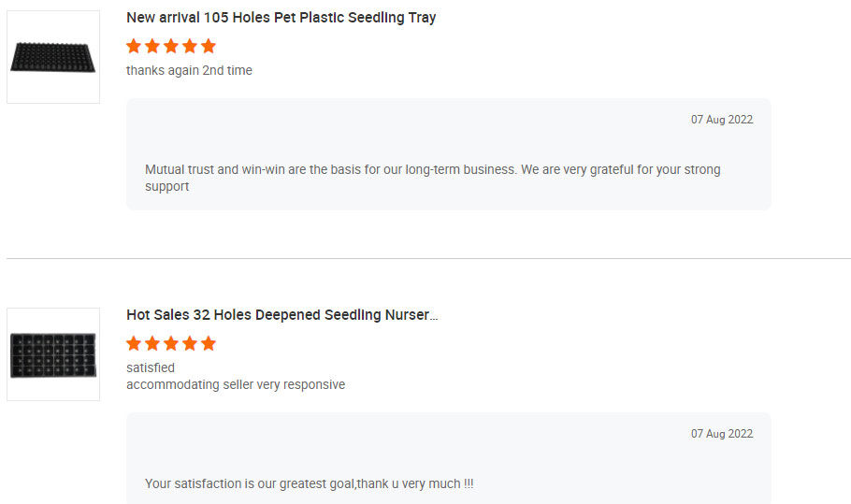Viewport: 851px width, 504px height.
Task: Click first star of 105 Holes tray rating
Action: tap(134, 46)
